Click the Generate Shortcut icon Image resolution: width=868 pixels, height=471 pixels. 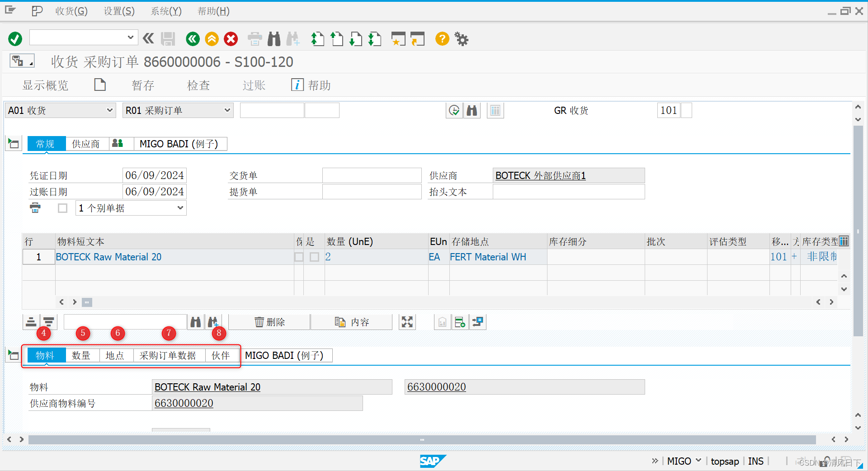point(418,39)
